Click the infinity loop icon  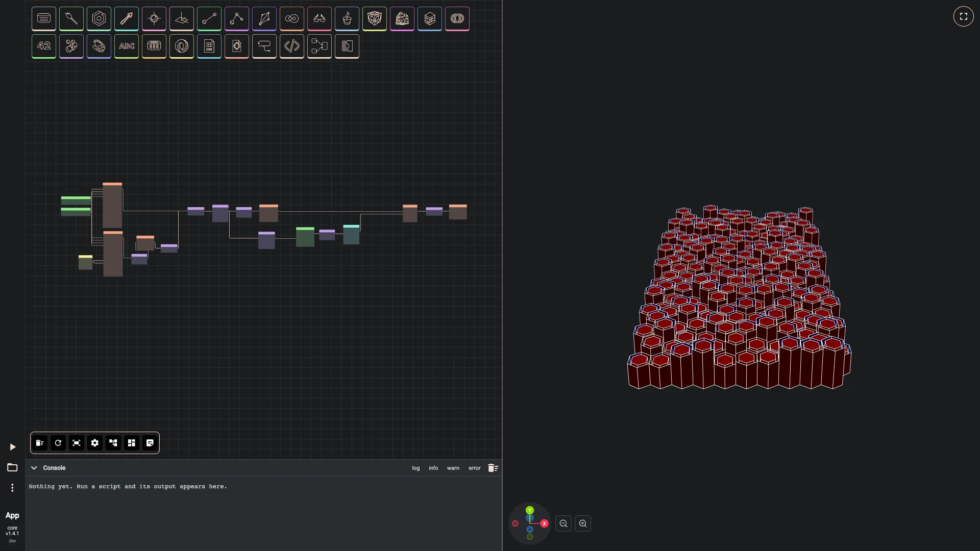click(x=292, y=19)
